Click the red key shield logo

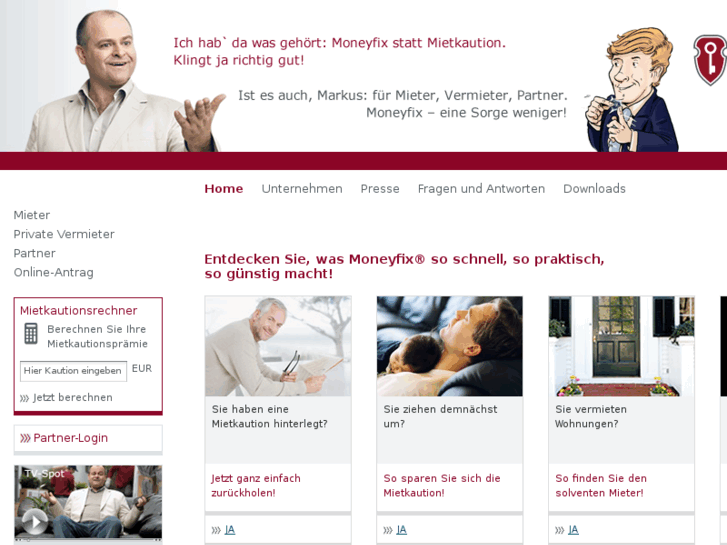pyautogui.click(x=710, y=60)
